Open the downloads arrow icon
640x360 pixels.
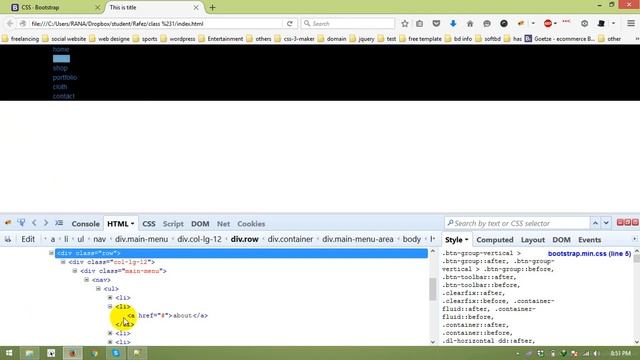click(x=453, y=24)
